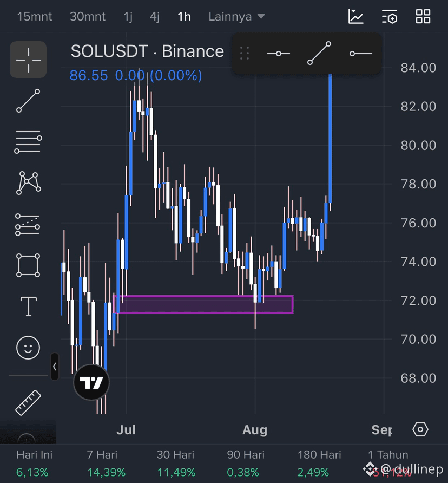Select the rectangle shape tool
The image size is (448, 483).
tap(28, 265)
